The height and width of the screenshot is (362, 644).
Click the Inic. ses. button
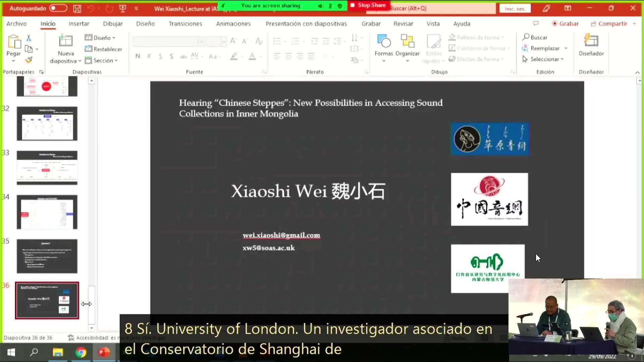coord(515,8)
